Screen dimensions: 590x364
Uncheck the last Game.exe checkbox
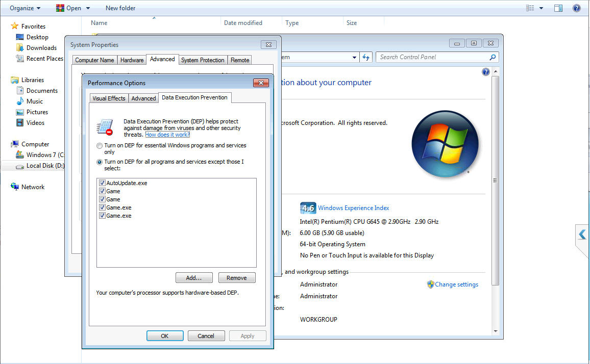pyautogui.click(x=102, y=216)
